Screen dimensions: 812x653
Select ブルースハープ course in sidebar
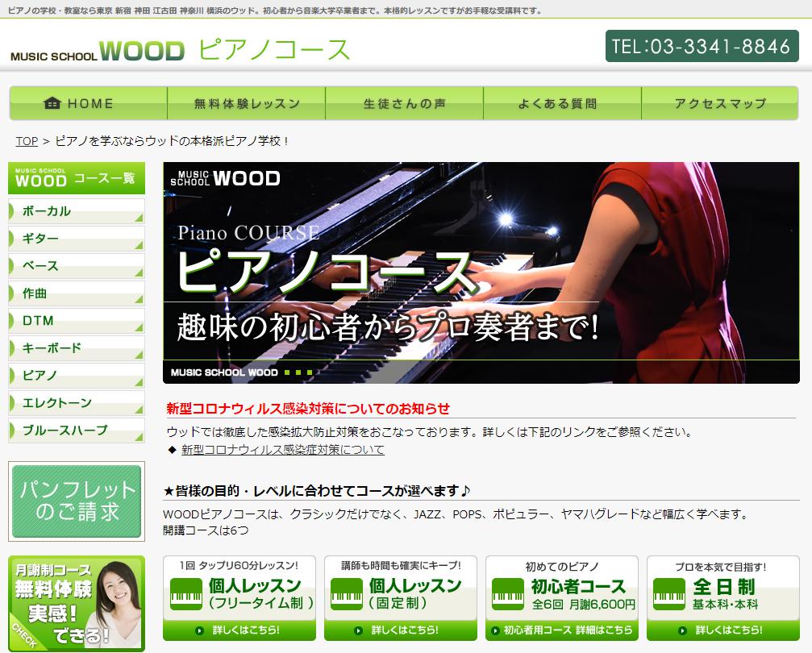(x=77, y=430)
